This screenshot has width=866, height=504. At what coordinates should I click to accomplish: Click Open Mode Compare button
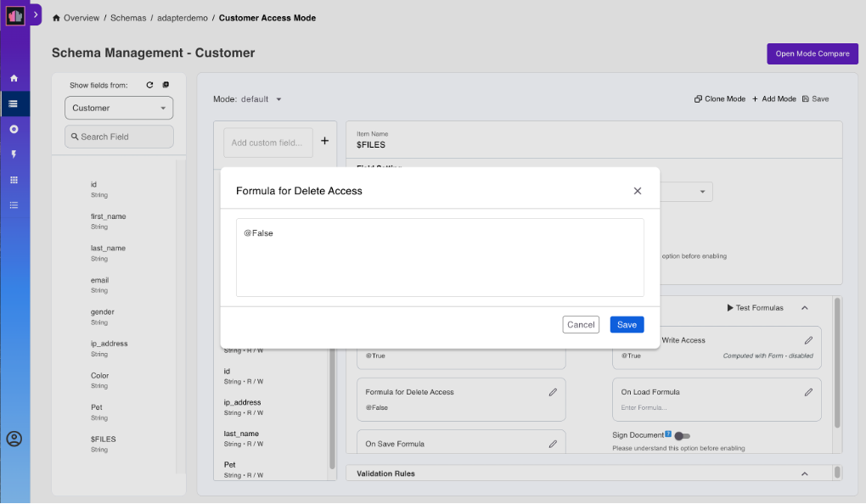click(x=813, y=53)
